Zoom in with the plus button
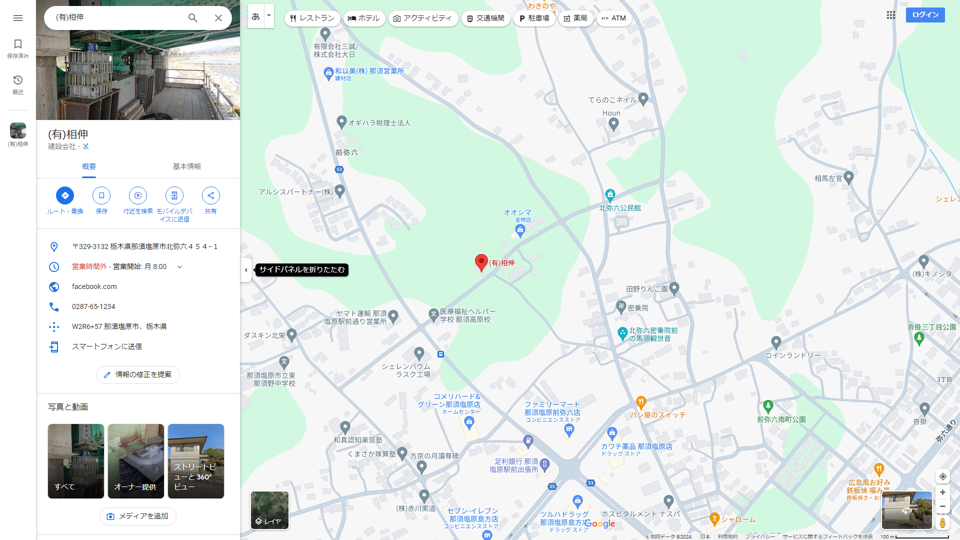The height and width of the screenshot is (540, 960). [942, 493]
